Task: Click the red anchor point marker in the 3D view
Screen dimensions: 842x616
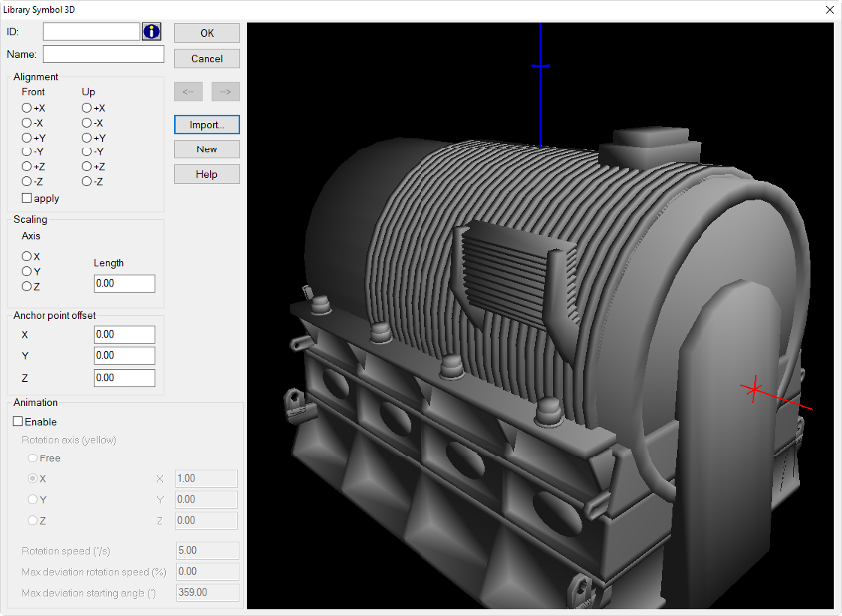Action: [x=754, y=389]
